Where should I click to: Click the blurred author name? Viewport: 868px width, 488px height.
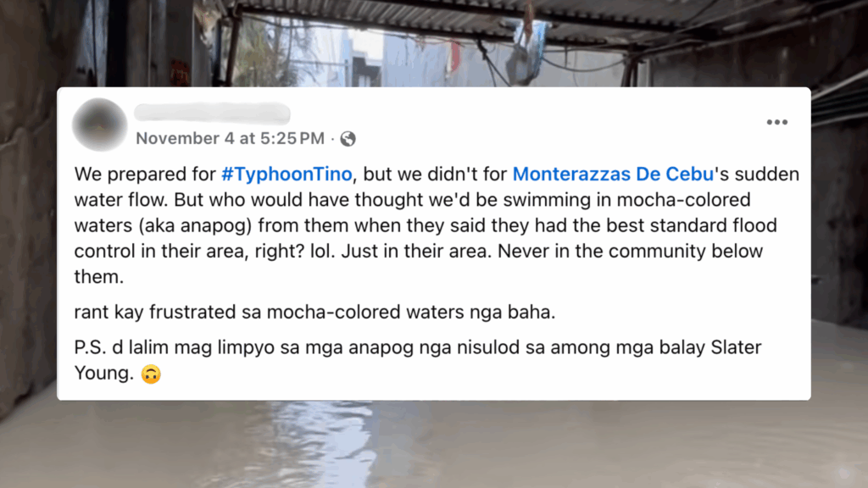[211, 113]
